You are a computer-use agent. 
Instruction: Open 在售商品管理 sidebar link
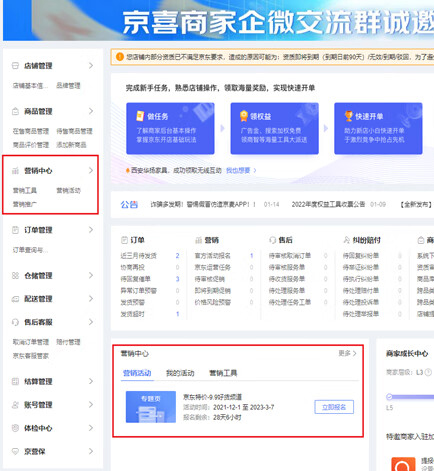point(31,131)
